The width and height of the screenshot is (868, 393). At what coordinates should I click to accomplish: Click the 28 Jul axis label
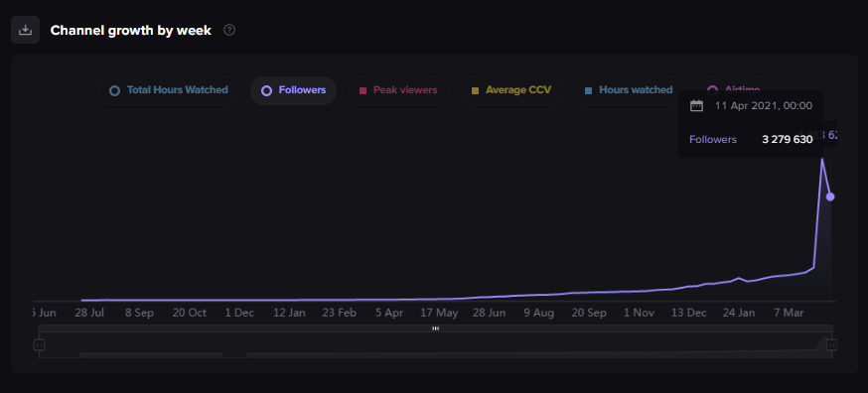[x=89, y=313]
